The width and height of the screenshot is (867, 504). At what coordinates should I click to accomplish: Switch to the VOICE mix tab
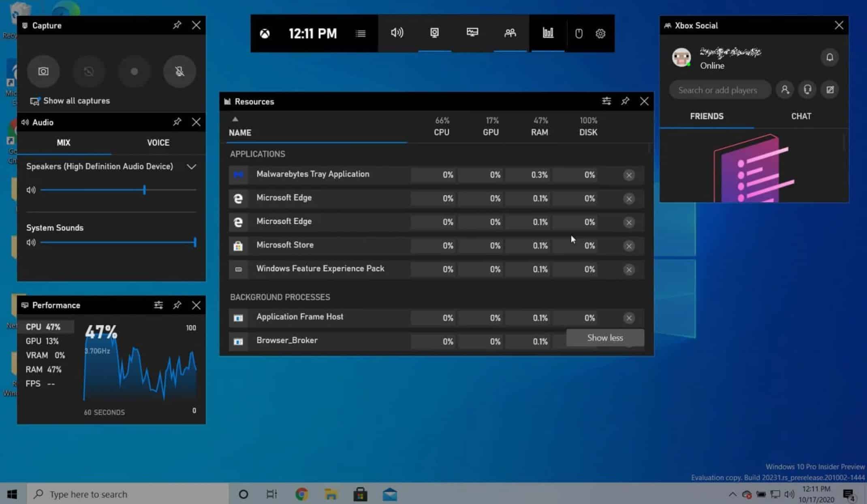click(x=158, y=143)
